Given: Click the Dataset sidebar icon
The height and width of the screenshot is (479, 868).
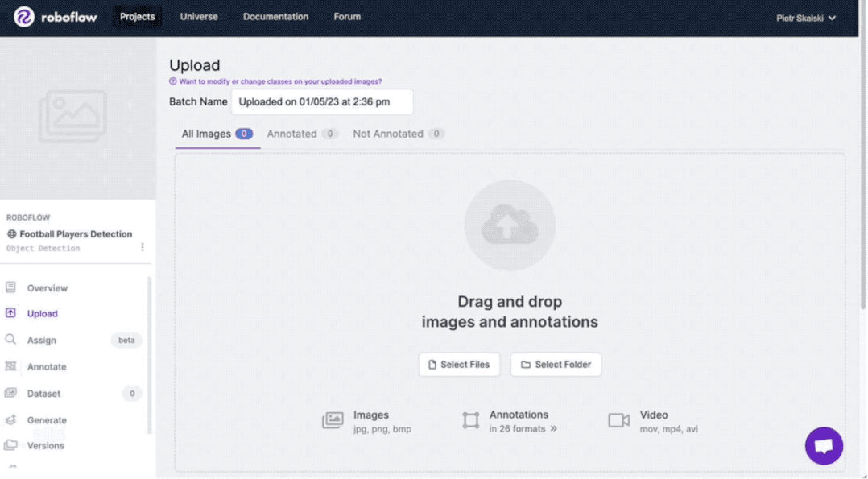Looking at the screenshot, I should (10, 393).
